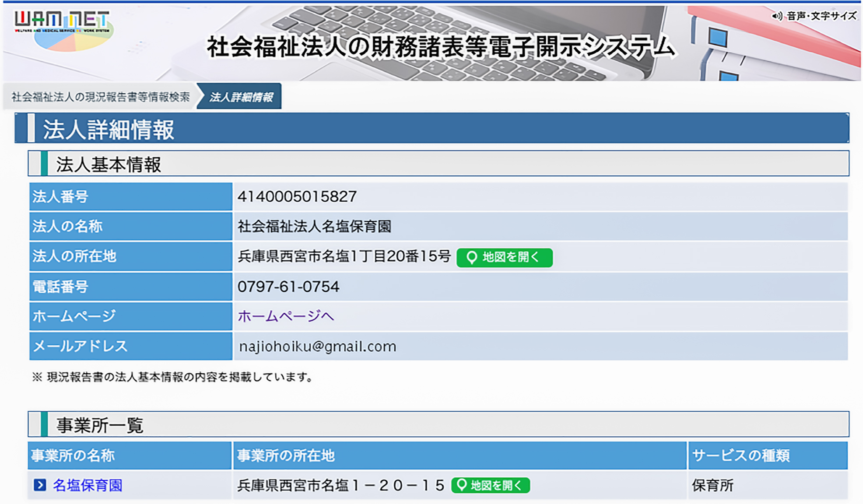Viewport: 863px width, 504px height.
Task: Return to 社会福祉法人の現況報告書等情報検索 breadcrumb
Action: pyautogui.click(x=102, y=97)
